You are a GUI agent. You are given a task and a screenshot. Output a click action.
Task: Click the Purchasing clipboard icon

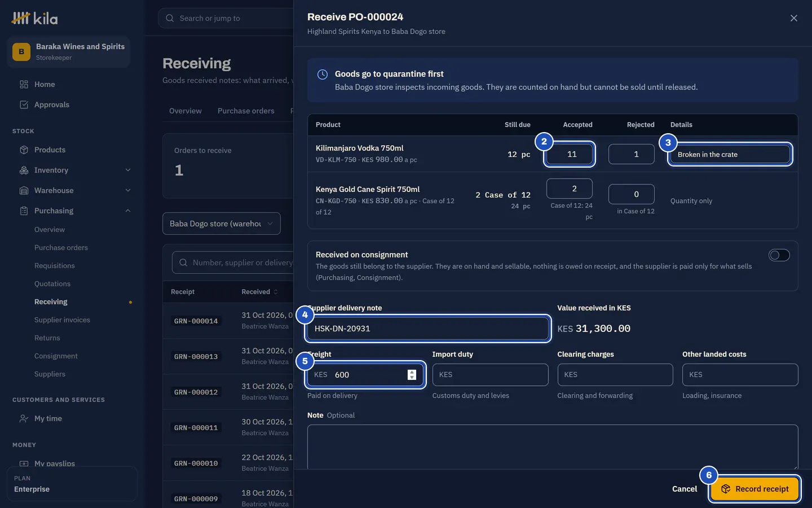pos(24,211)
